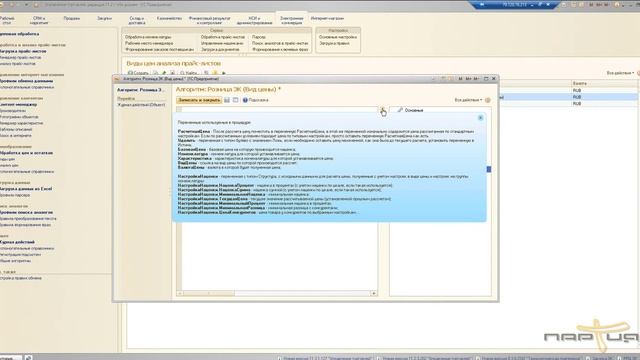This screenshot has width=640, height=360.
Task: Click the calculator M- button in dialog title bar
Action: pyautogui.click(x=476, y=78)
